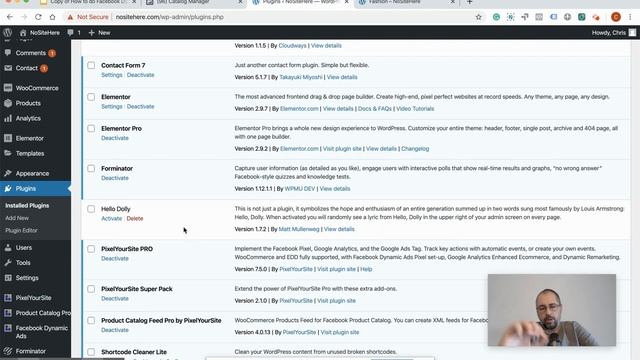The height and width of the screenshot is (360, 640).
Task: Deactivate the Contact Form 7 plugin
Action: click(140, 75)
